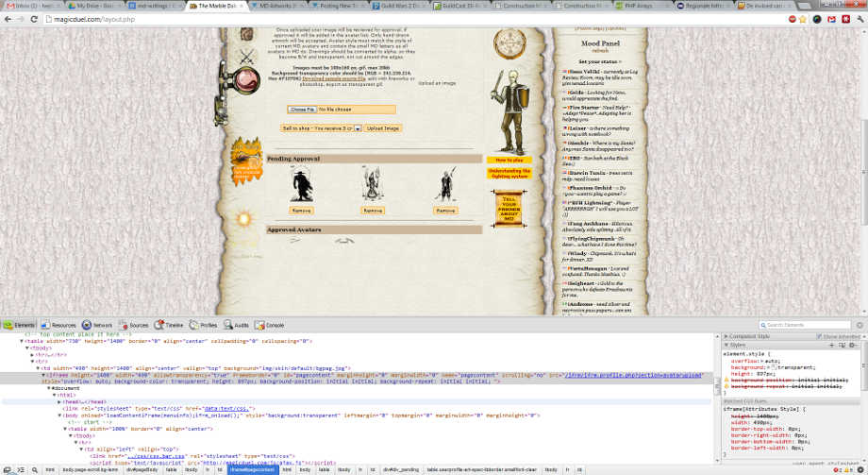Expand the collapsed head node
868x475 pixels.
(59, 401)
